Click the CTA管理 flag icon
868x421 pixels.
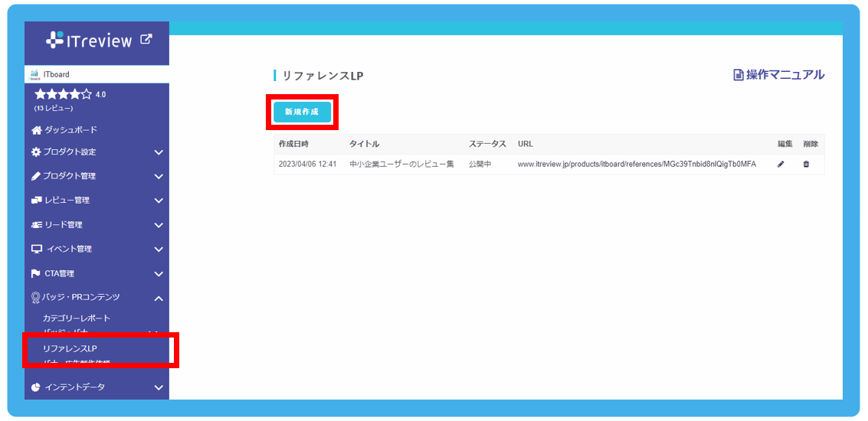(36, 273)
